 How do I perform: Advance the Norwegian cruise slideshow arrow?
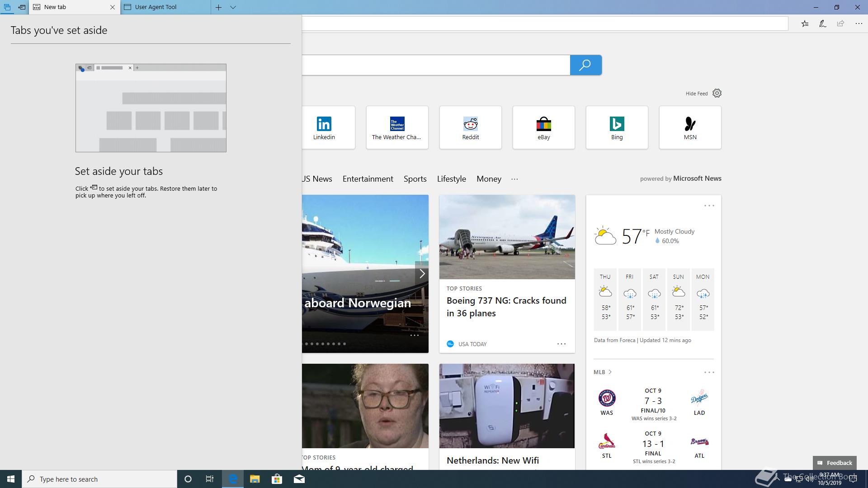click(422, 273)
